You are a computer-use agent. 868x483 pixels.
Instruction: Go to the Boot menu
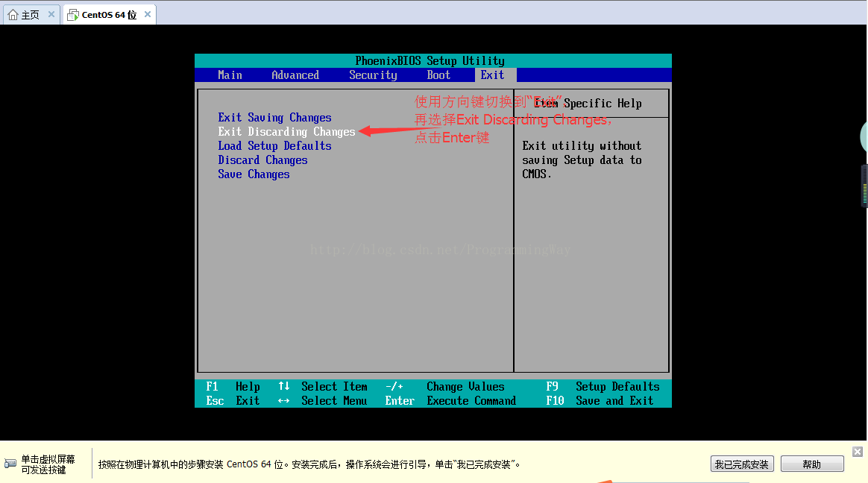[x=438, y=75]
